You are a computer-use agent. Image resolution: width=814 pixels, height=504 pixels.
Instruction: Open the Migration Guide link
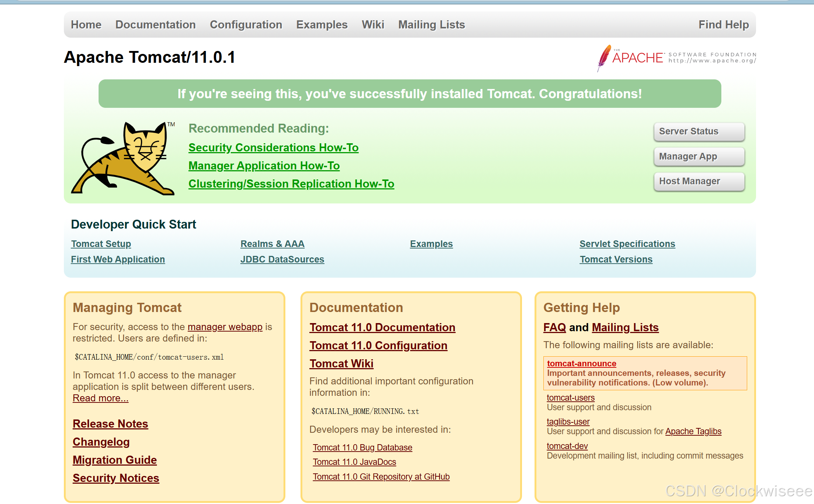point(114,460)
